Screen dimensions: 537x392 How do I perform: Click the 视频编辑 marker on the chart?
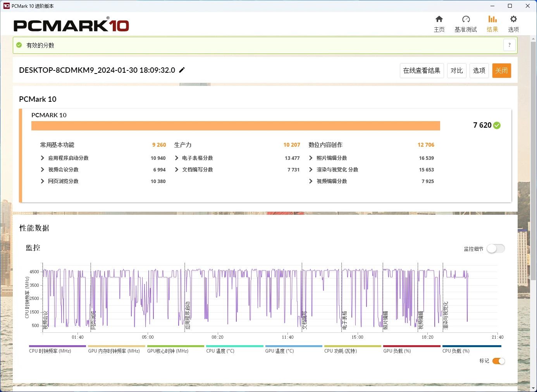point(420,320)
